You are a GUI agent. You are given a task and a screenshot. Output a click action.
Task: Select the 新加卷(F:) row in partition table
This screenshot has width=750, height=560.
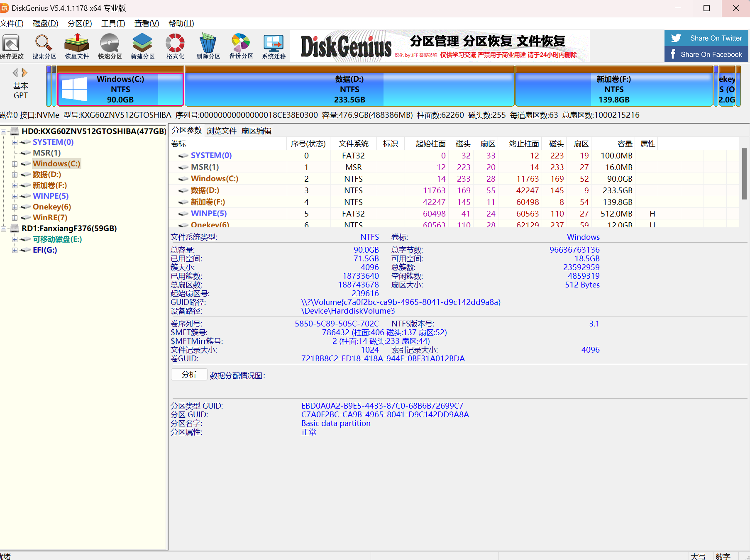click(454, 202)
